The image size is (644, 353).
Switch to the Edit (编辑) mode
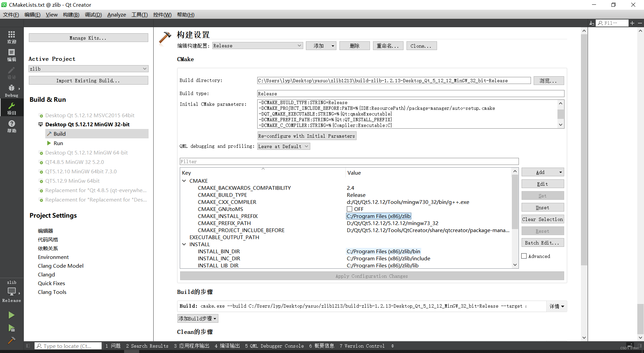11,55
